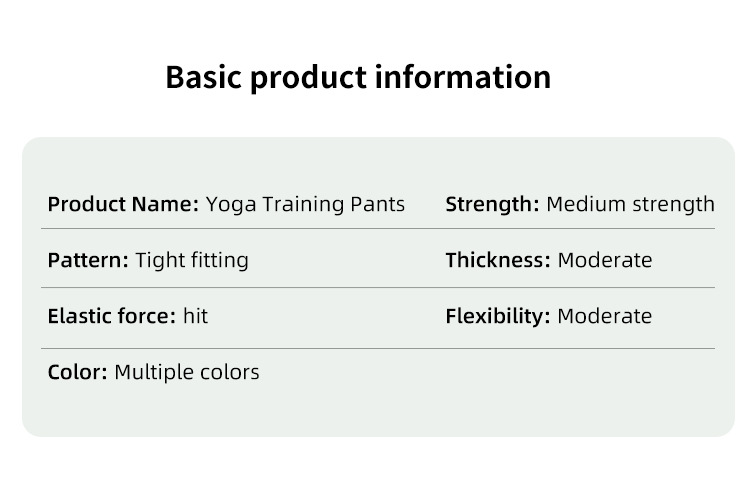Select the "Thickness:" label
This screenshot has height=481, width=750.
498,261
